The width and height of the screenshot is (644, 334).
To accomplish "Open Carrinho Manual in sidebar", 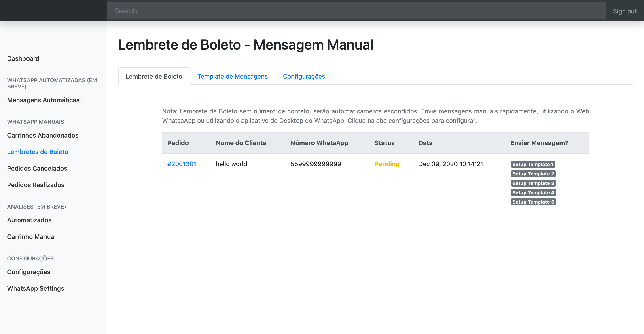I will pos(31,236).
